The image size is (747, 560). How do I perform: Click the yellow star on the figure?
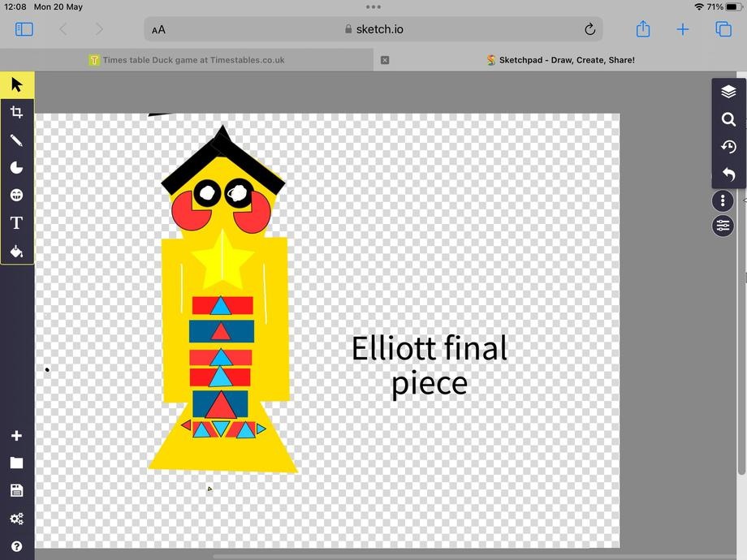(222, 260)
